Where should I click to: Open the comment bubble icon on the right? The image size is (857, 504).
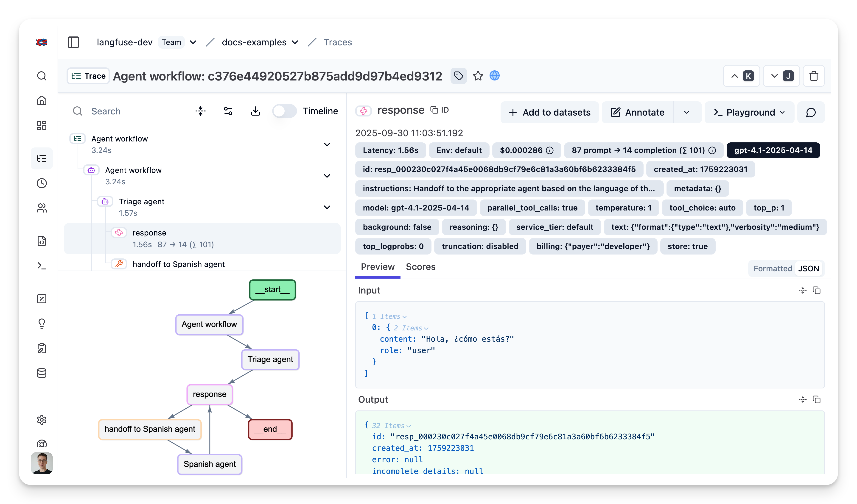pyautogui.click(x=811, y=112)
